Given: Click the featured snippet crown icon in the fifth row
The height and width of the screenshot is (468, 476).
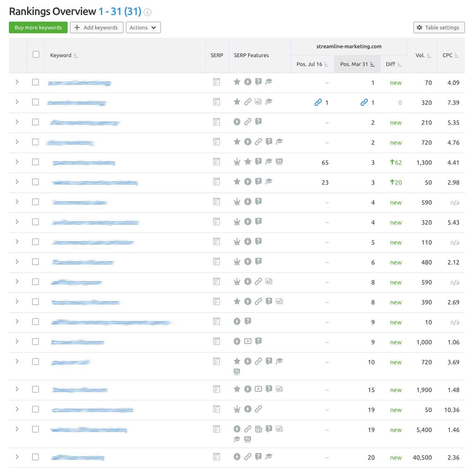Looking at the screenshot, I should 237,162.
